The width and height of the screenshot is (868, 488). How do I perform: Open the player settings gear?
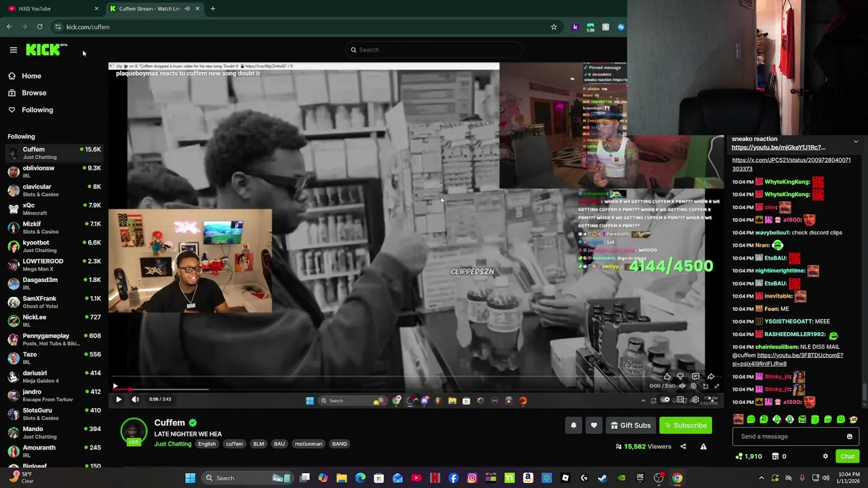click(x=695, y=400)
